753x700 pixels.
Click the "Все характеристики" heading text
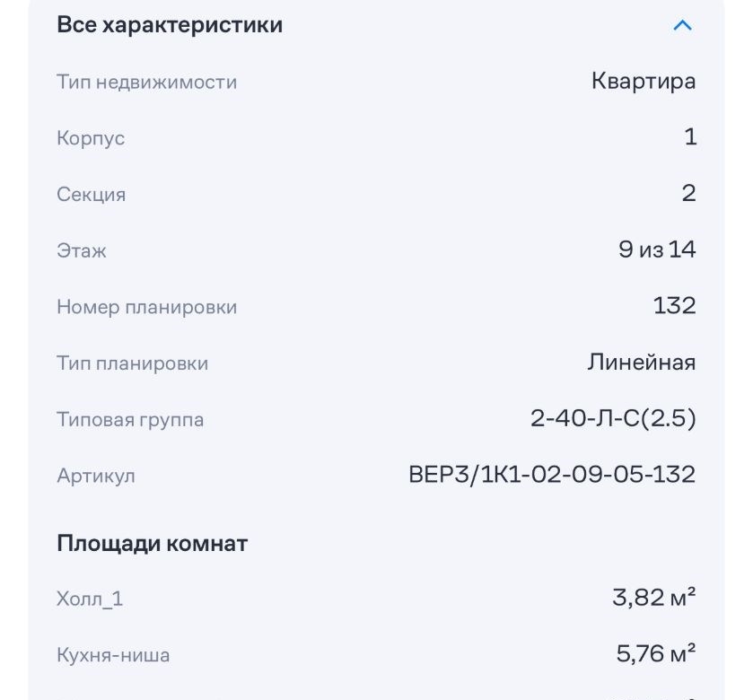point(170,25)
